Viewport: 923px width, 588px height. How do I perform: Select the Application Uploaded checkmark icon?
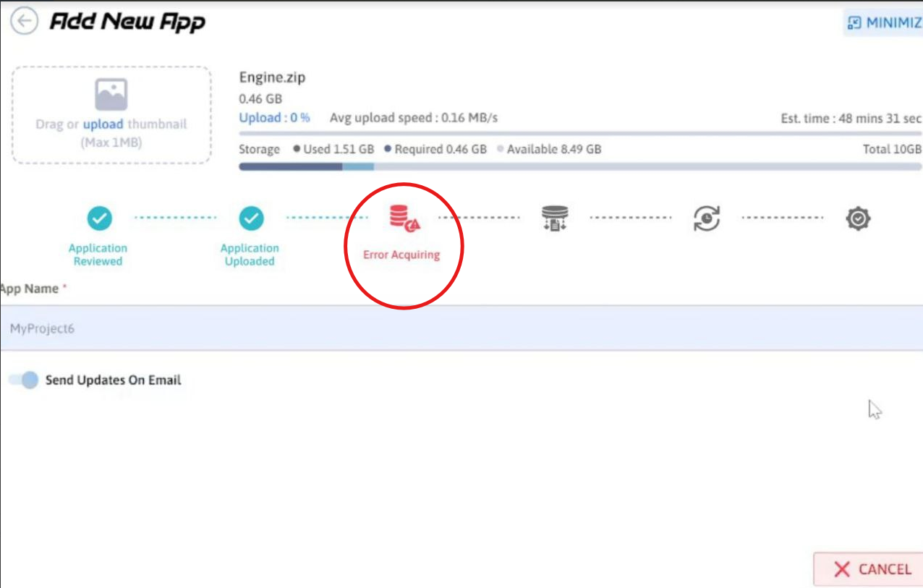tap(251, 217)
